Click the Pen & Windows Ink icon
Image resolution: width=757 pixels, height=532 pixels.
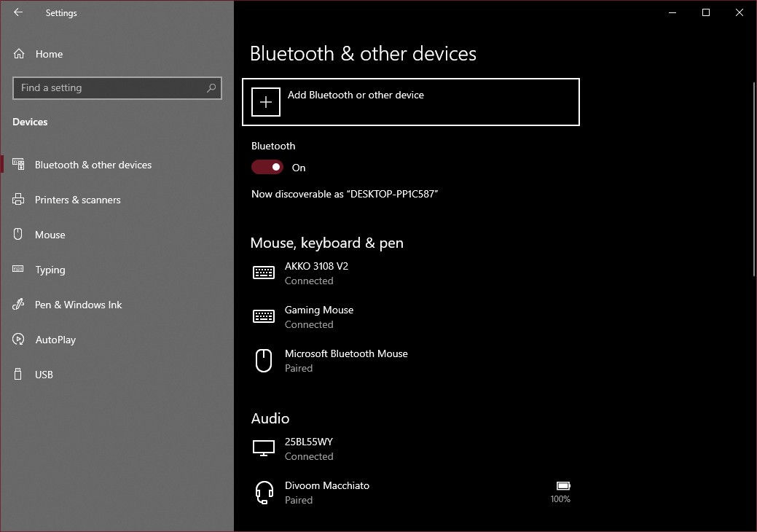click(18, 304)
